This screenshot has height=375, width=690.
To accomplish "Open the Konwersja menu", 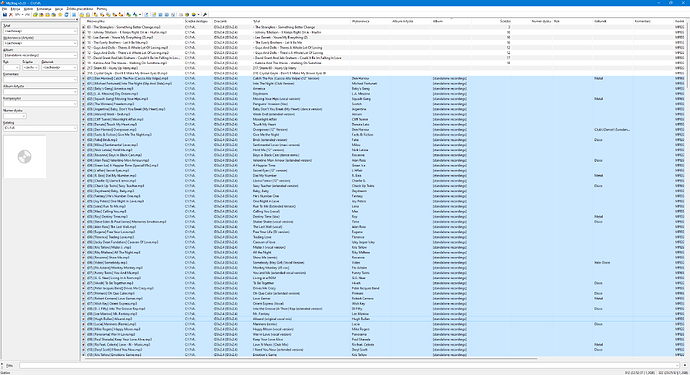I will click(44, 9).
